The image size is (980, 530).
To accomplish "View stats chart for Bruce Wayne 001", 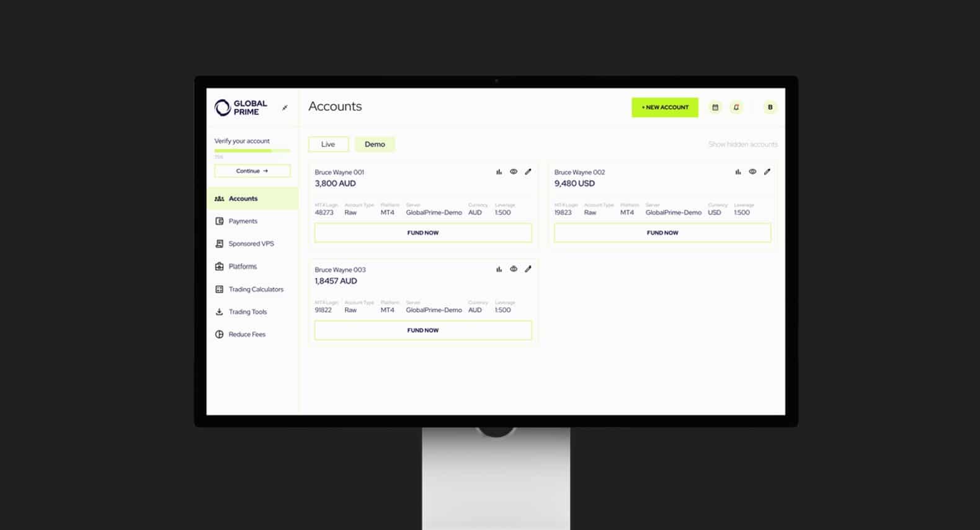I will (x=499, y=172).
